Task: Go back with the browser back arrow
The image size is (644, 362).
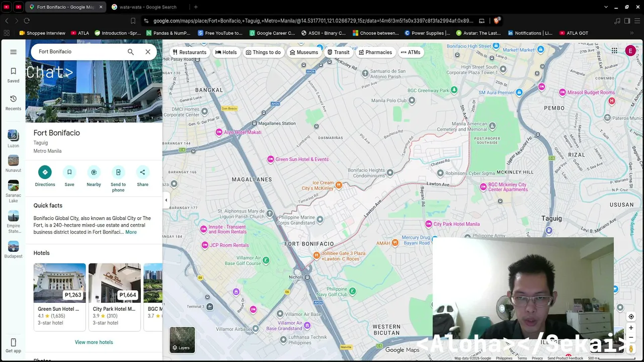Action: point(7,21)
